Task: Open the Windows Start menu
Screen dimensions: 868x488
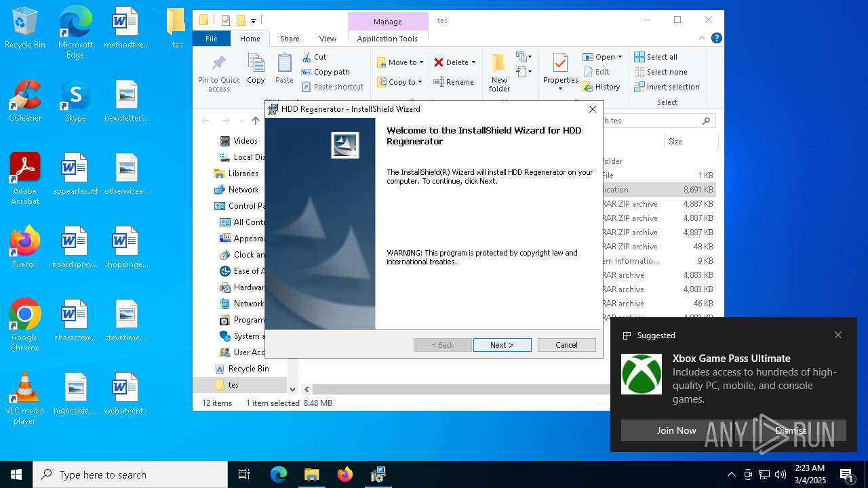Action: tap(16, 474)
